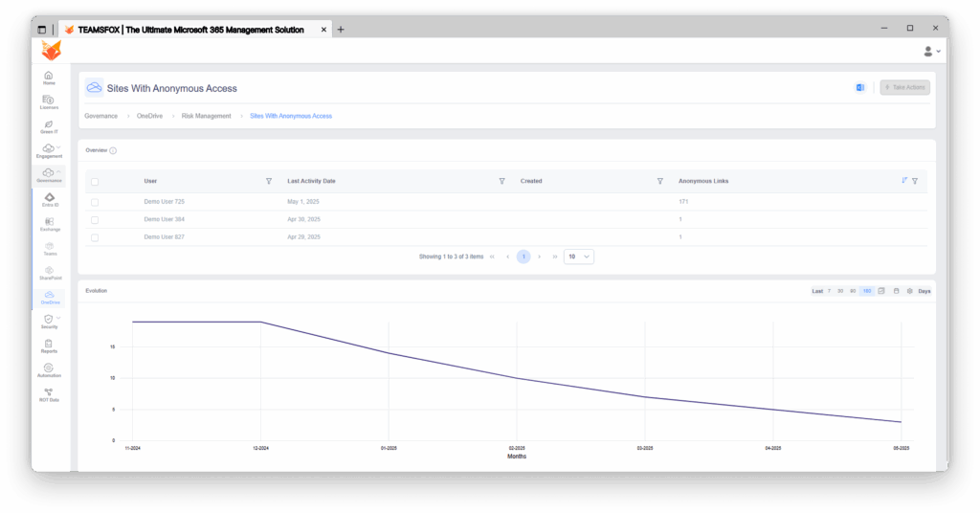This screenshot has width=980, height=513.
Task: Click the Outlook export icon beside Take Actions
Action: [859, 88]
